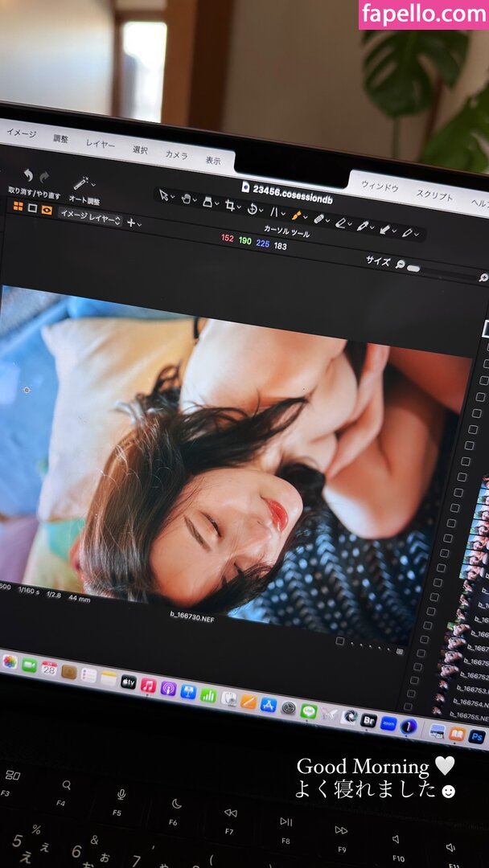Select the Pan hand tool

[x=186, y=199]
